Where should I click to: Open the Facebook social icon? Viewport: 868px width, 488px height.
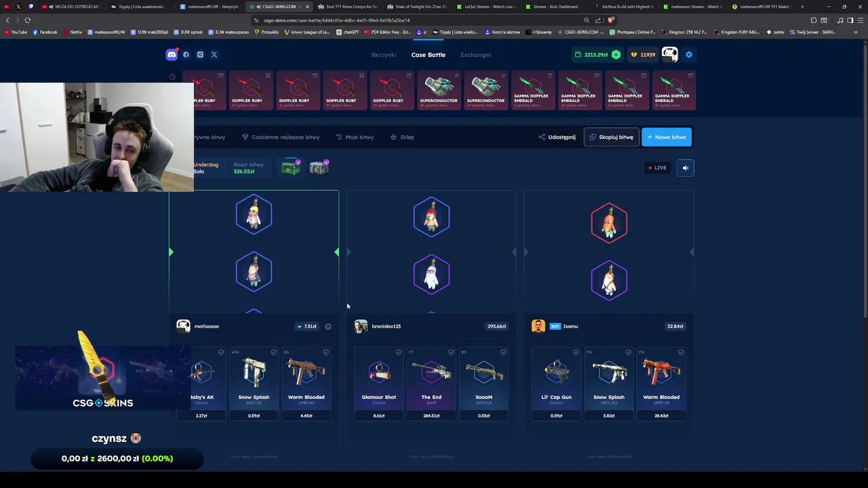point(186,54)
